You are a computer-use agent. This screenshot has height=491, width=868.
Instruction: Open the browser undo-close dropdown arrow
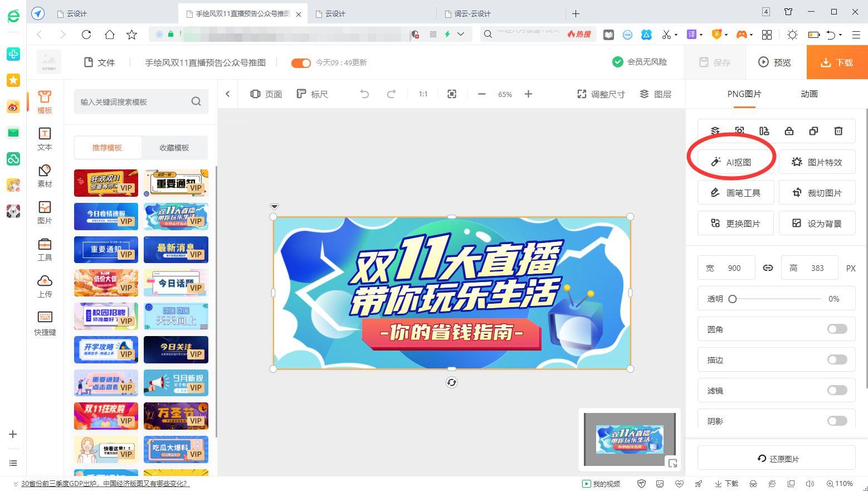point(840,35)
